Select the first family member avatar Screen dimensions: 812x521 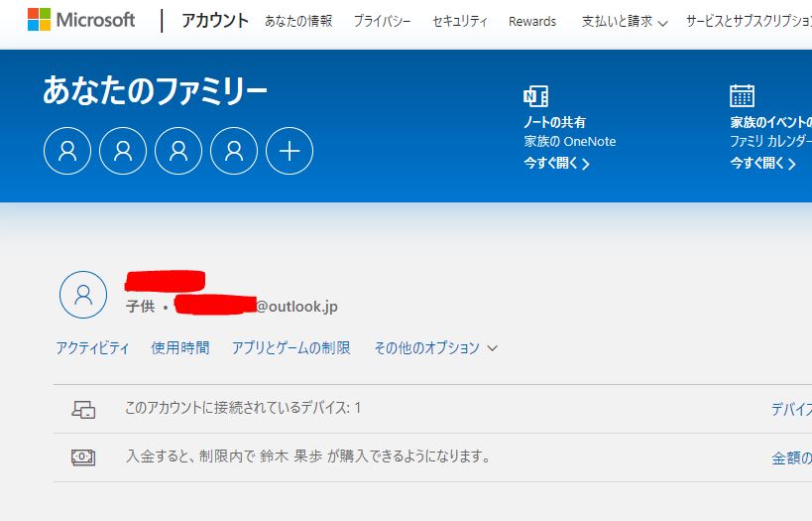click(67, 151)
